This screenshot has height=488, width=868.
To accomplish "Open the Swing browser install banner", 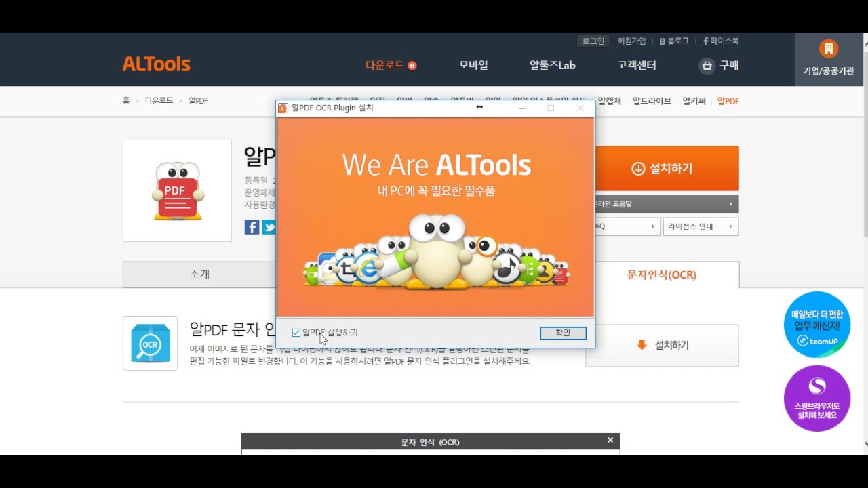I will click(x=816, y=399).
